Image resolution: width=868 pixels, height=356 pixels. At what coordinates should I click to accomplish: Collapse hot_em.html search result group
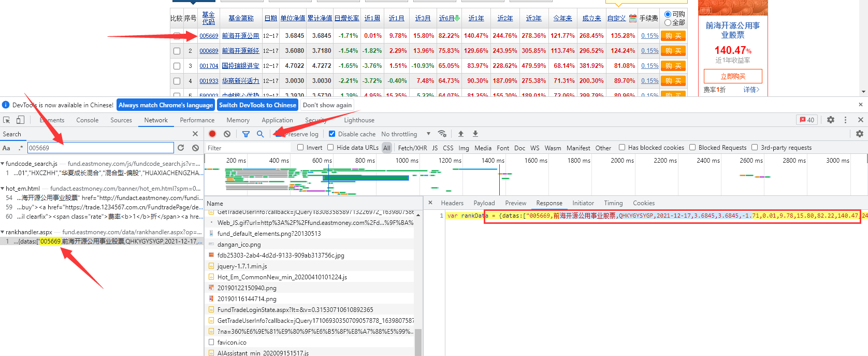3,189
